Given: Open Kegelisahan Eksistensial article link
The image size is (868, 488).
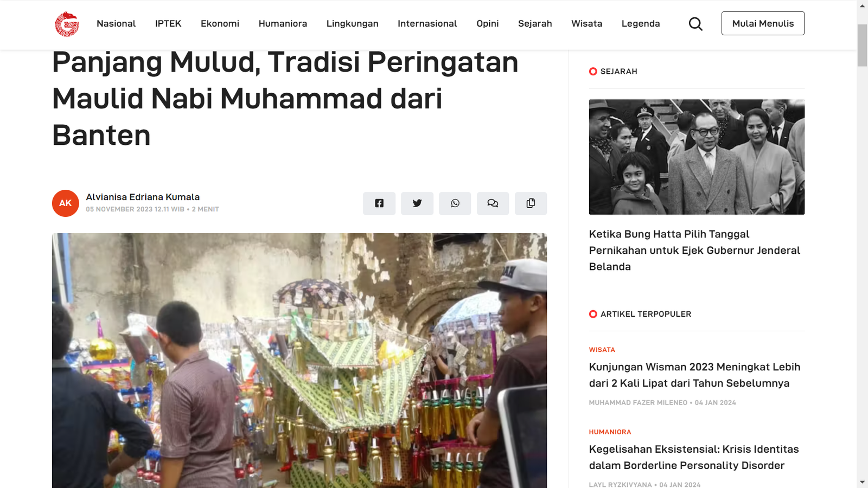Looking at the screenshot, I should coord(694,458).
